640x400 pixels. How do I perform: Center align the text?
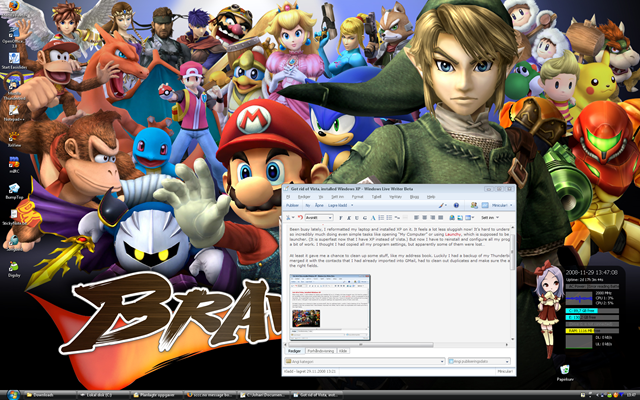tap(424, 218)
